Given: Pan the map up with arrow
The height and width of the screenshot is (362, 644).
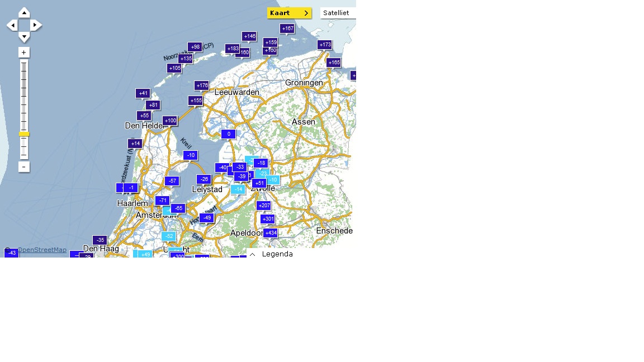Looking at the screenshot, I should pyautogui.click(x=24, y=12).
